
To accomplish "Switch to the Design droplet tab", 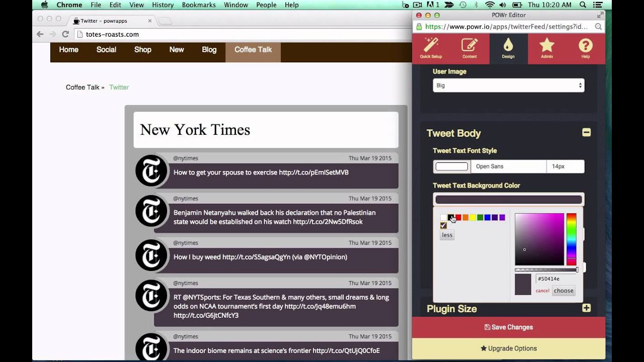I will point(508,48).
